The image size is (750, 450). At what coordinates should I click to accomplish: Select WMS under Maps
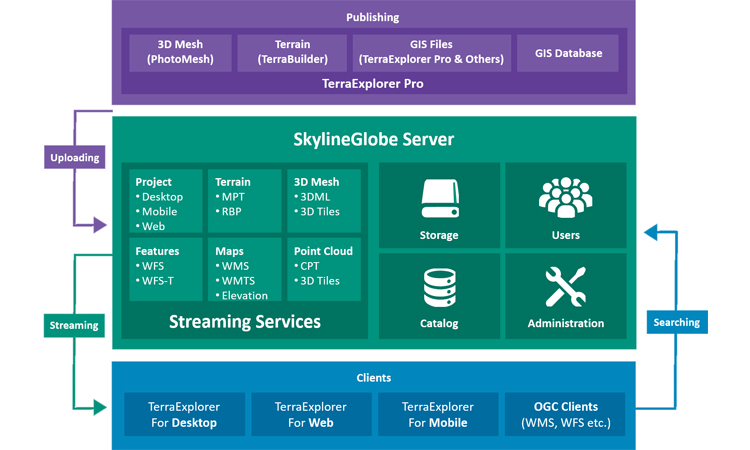(x=235, y=266)
